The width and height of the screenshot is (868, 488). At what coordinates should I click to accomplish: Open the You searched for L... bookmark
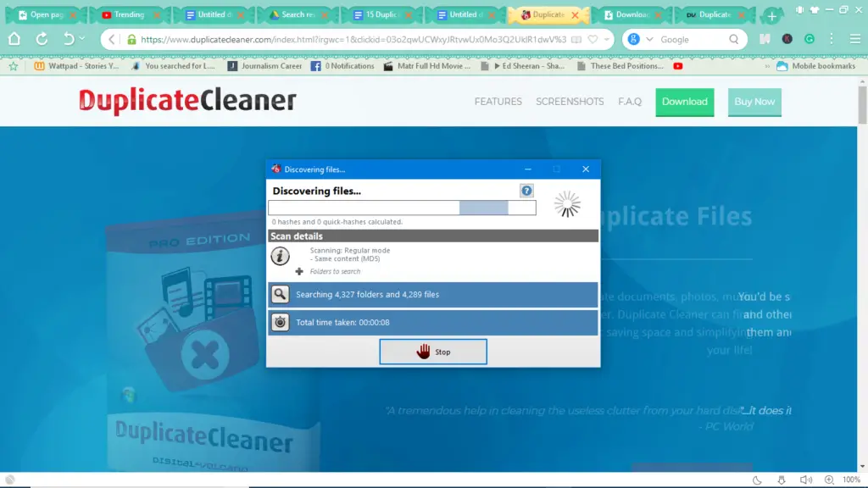(173, 66)
